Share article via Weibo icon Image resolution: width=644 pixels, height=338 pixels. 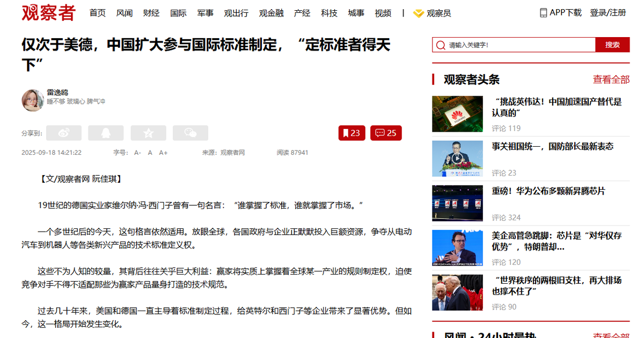(x=64, y=133)
